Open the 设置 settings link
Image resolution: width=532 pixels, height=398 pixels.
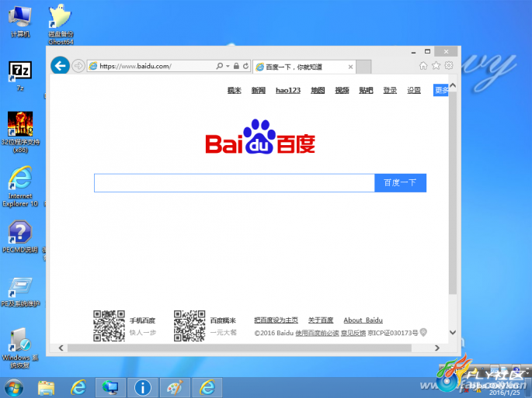point(414,91)
